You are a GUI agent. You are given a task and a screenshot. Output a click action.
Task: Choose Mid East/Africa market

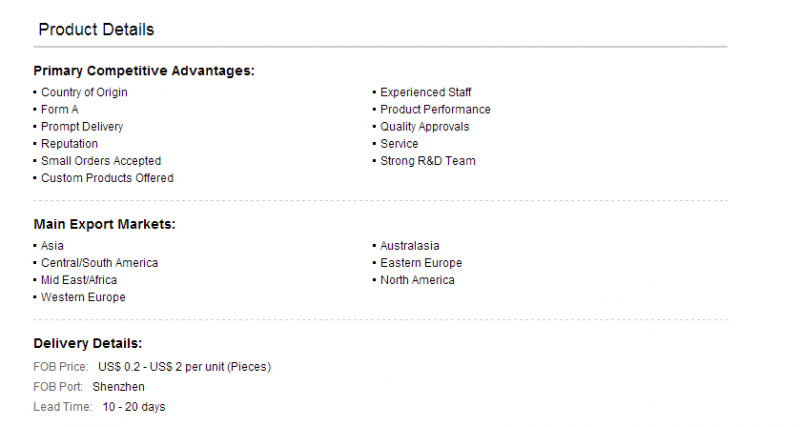tap(79, 280)
